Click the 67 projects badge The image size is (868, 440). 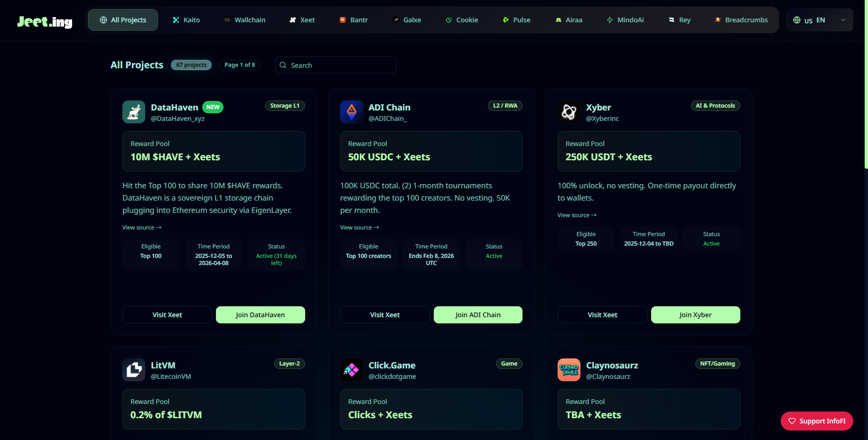(x=191, y=65)
